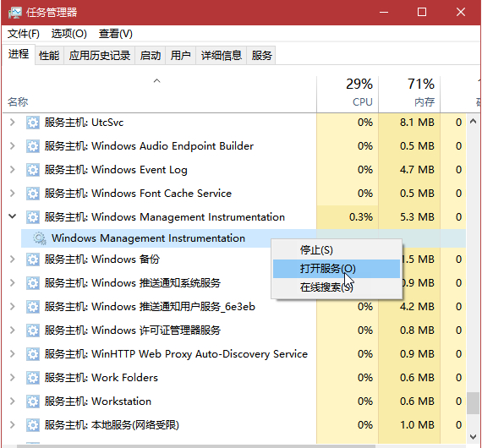This screenshot has height=448, width=482.
Task: Select the child Windows Management Instrumentation service name
Action: pos(148,238)
